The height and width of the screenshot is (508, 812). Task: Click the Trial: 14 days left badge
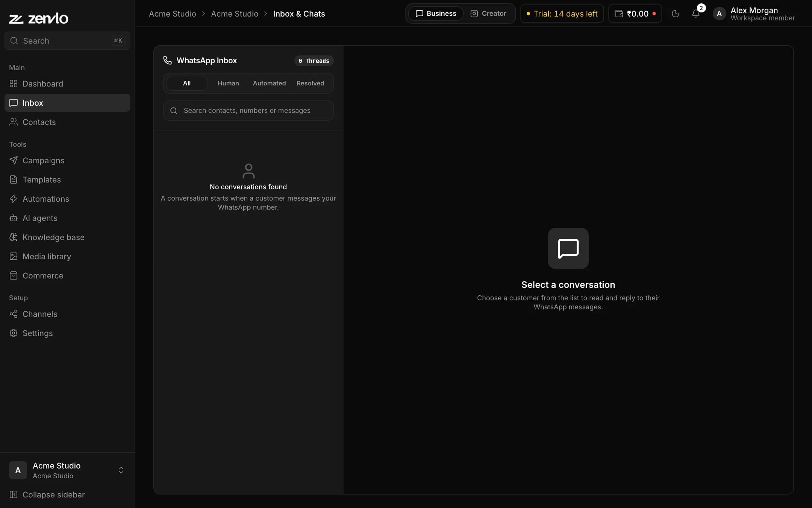click(562, 14)
